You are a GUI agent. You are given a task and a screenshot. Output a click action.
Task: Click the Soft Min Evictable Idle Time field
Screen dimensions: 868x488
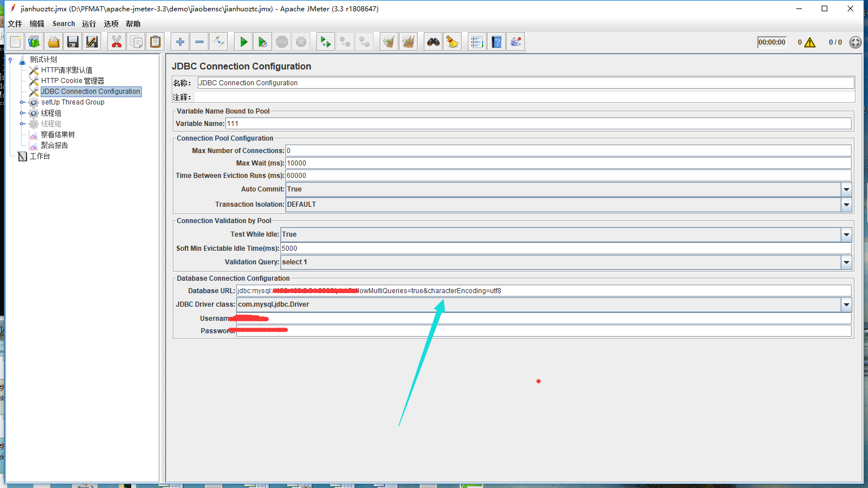click(566, 249)
